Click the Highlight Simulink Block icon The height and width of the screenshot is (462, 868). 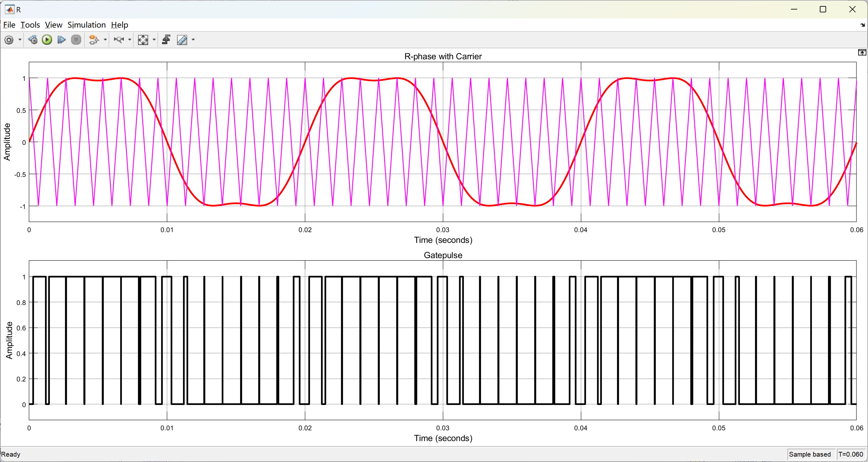(94, 40)
